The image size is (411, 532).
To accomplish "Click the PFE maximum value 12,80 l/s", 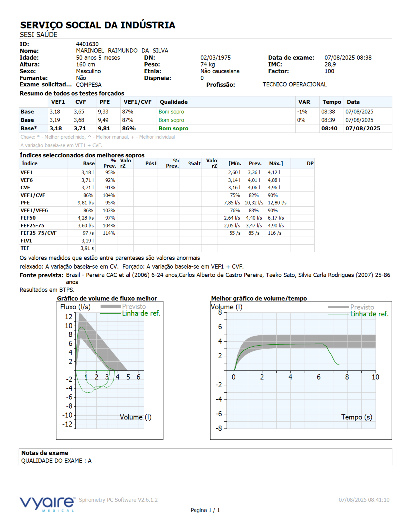I will pos(277,203).
